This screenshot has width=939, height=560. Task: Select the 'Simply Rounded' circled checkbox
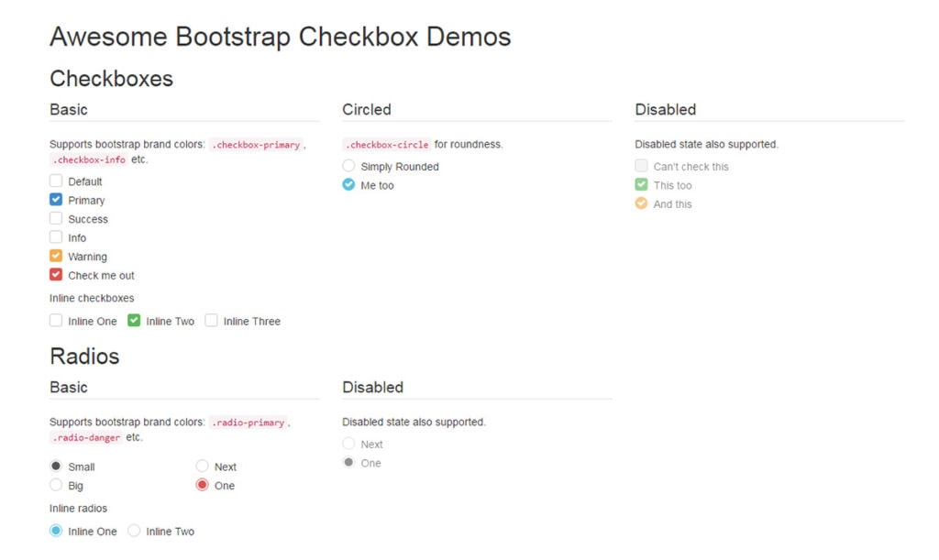[x=348, y=166]
